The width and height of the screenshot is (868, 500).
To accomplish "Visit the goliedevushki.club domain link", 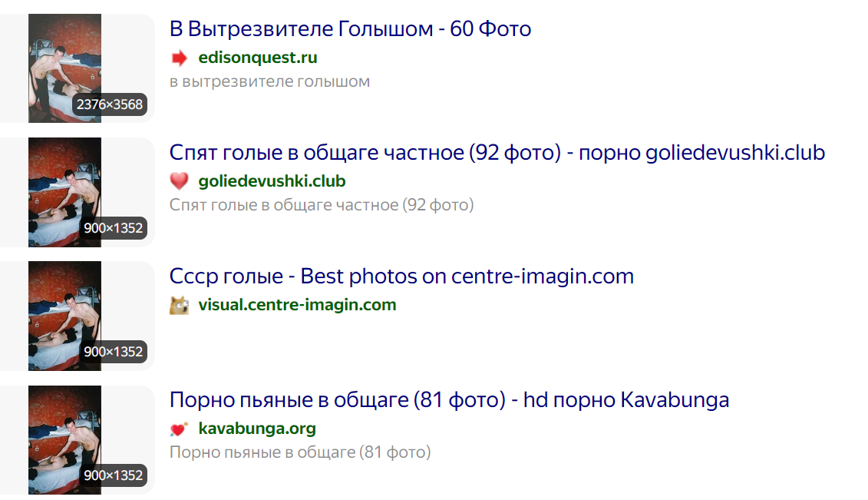I will [272, 181].
